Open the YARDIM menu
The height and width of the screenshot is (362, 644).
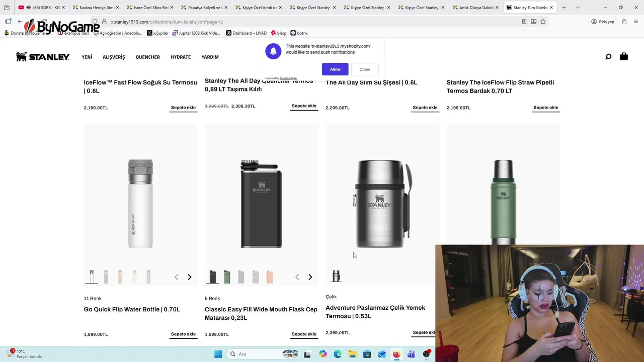210,57
